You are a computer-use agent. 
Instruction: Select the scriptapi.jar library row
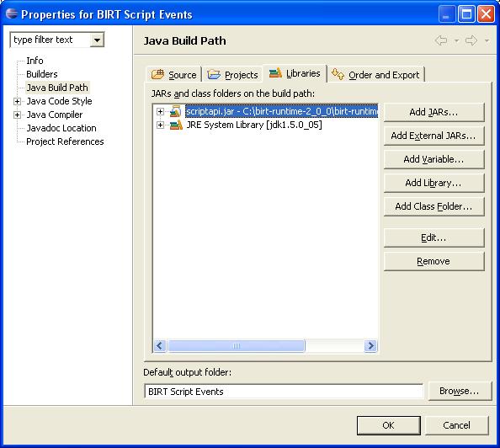pos(282,111)
